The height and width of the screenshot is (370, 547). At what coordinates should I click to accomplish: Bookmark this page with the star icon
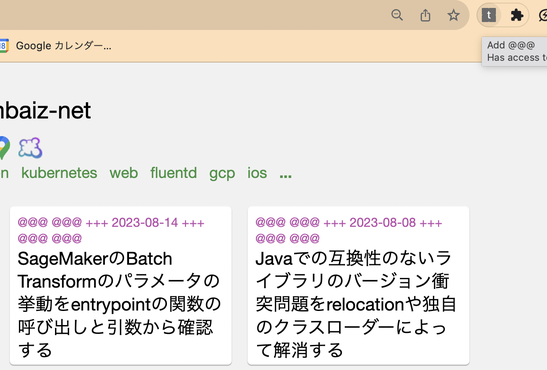[454, 15]
